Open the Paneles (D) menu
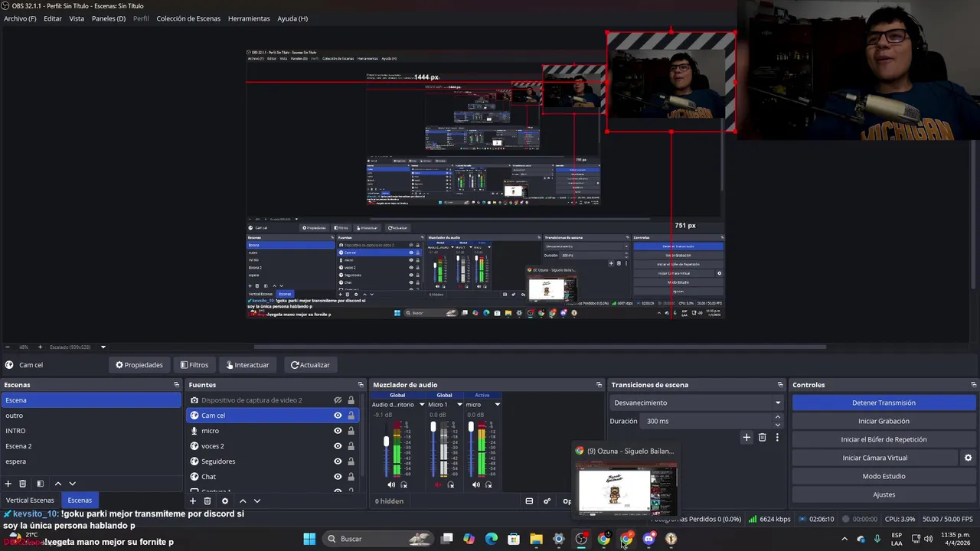 [109, 18]
